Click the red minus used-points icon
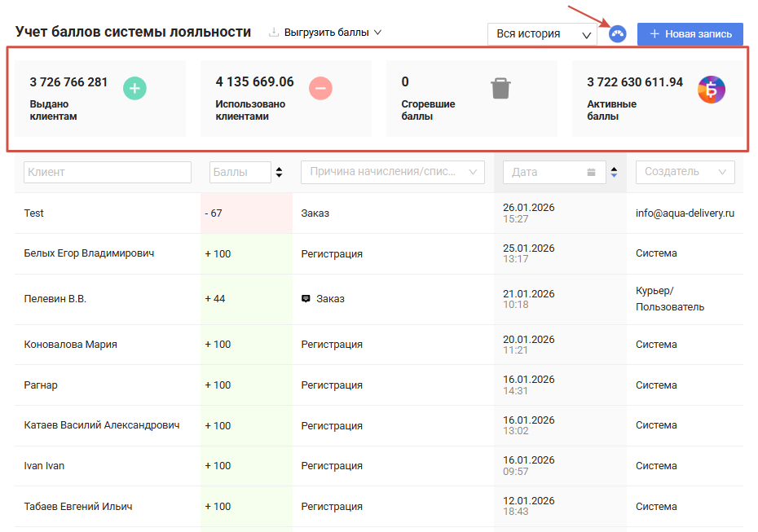This screenshot has height=532, width=758. click(x=320, y=88)
